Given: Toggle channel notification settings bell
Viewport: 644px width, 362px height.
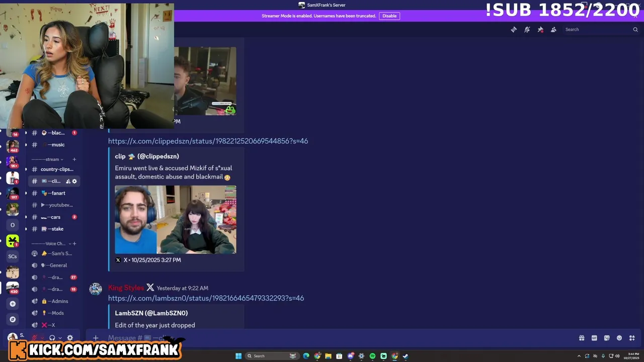Looking at the screenshot, I should pyautogui.click(x=527, y=30).
